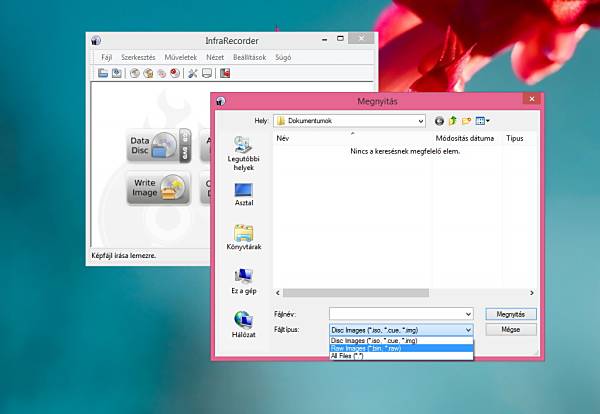The height and width of the screenshot is (414, 600).
Task: Open the Nézet menu
Action: pos(215,57)
